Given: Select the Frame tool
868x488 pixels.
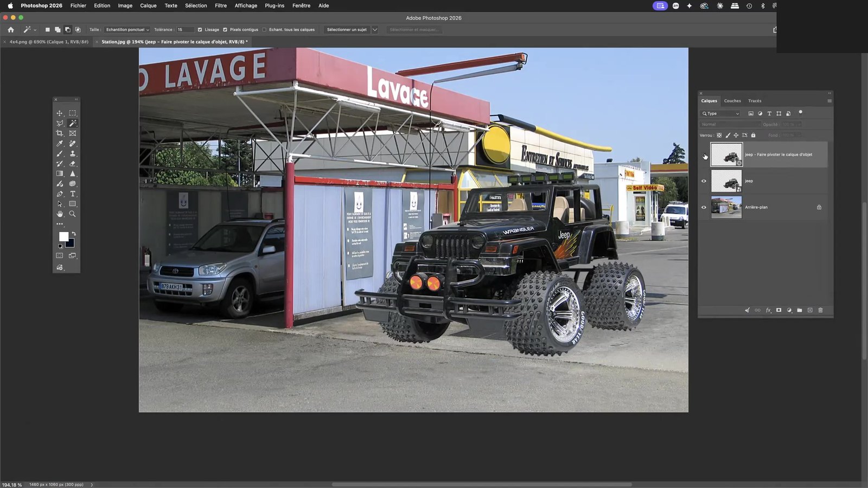Looking at the screenshot, I should pos(73,133).
